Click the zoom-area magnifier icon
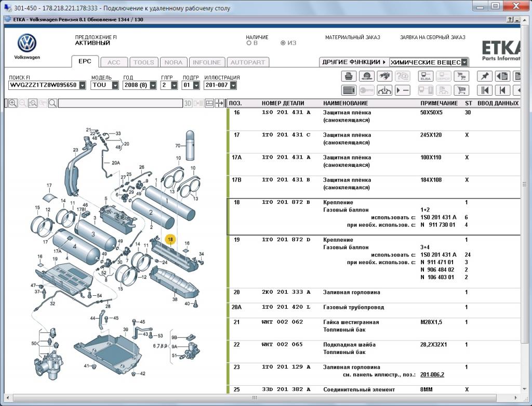532x406 pixels. (33, 103)
